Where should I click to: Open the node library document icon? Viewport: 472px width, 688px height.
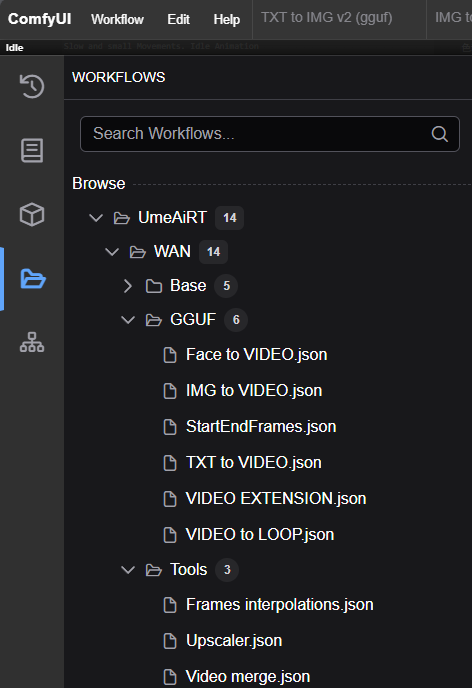32,150
